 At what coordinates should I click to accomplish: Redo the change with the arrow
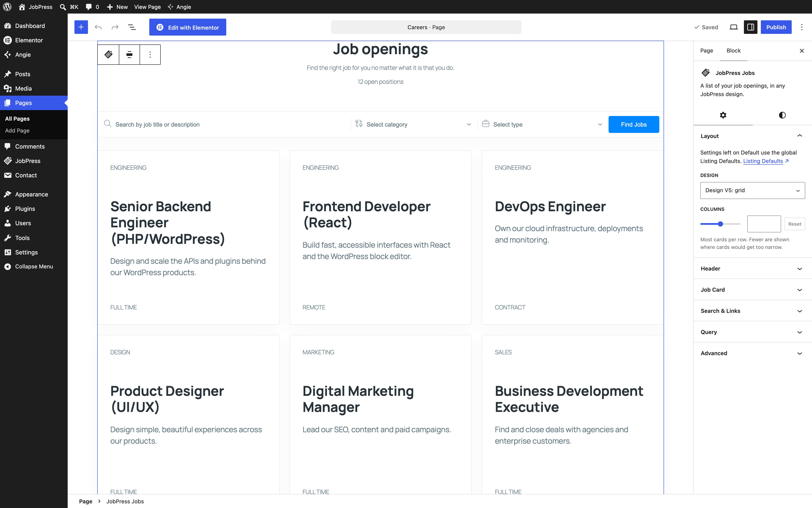click(115, 27)
